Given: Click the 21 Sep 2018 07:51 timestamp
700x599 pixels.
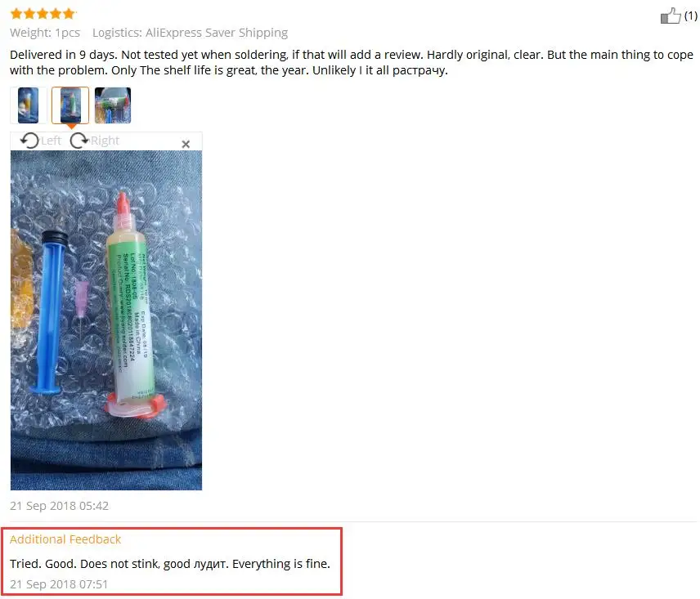Looking at the screenshot, I should pyautogui.click(x=59, y=584).
